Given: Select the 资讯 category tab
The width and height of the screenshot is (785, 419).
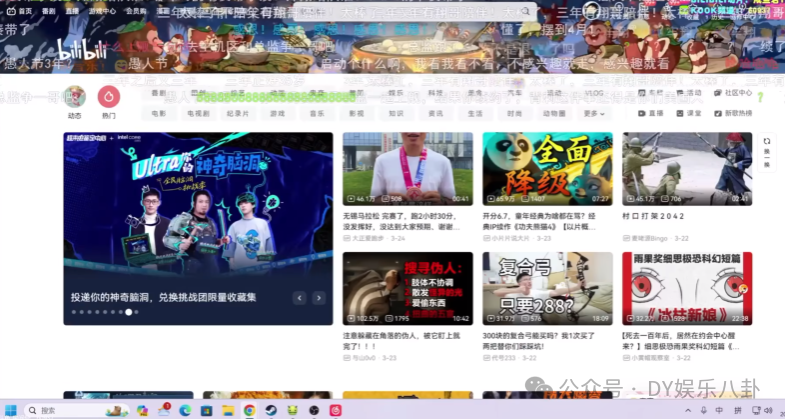Looking at the screenshot, I should coord(436,114).
